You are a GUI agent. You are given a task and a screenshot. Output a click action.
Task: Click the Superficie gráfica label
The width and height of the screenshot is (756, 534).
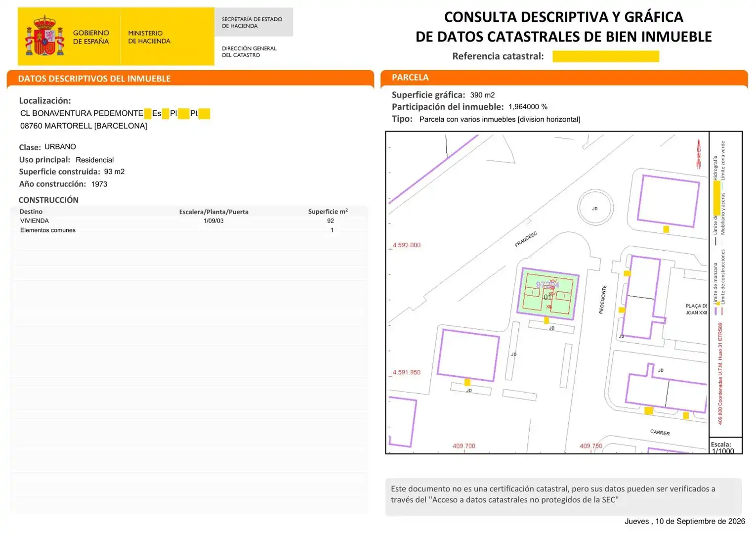click(428, 95)
